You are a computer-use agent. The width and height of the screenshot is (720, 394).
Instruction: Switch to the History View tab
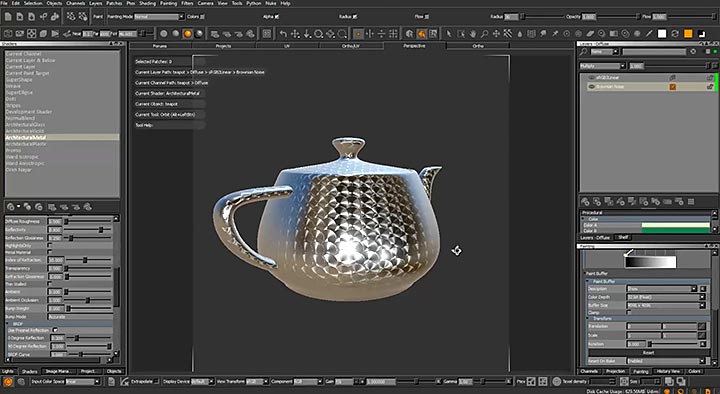(668, 371)
